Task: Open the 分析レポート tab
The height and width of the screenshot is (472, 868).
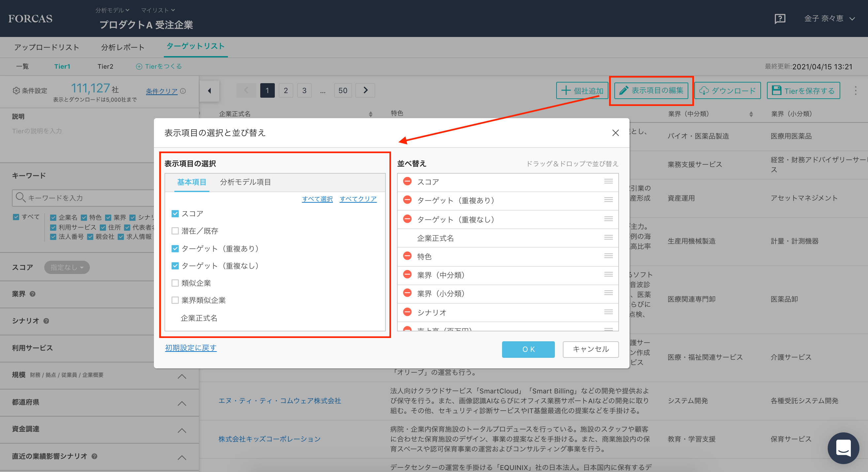Action: (x=123, y=47)
